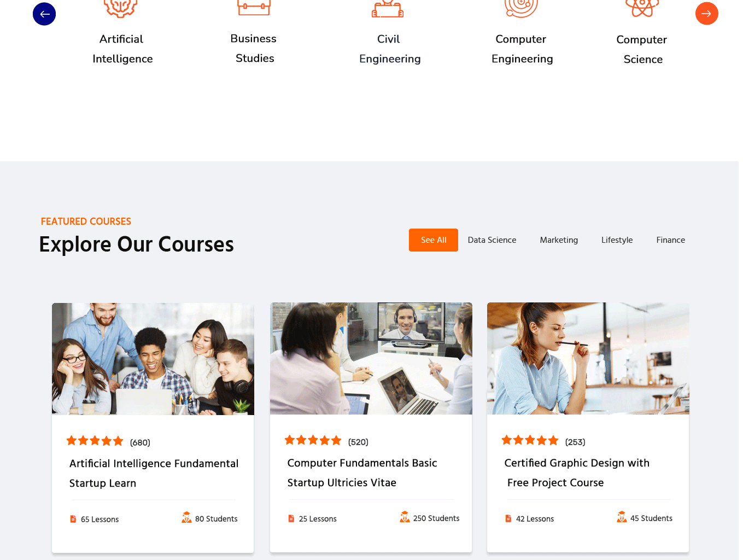
Task: Open the Artificial Intelligence category icon
Action: 121,8
